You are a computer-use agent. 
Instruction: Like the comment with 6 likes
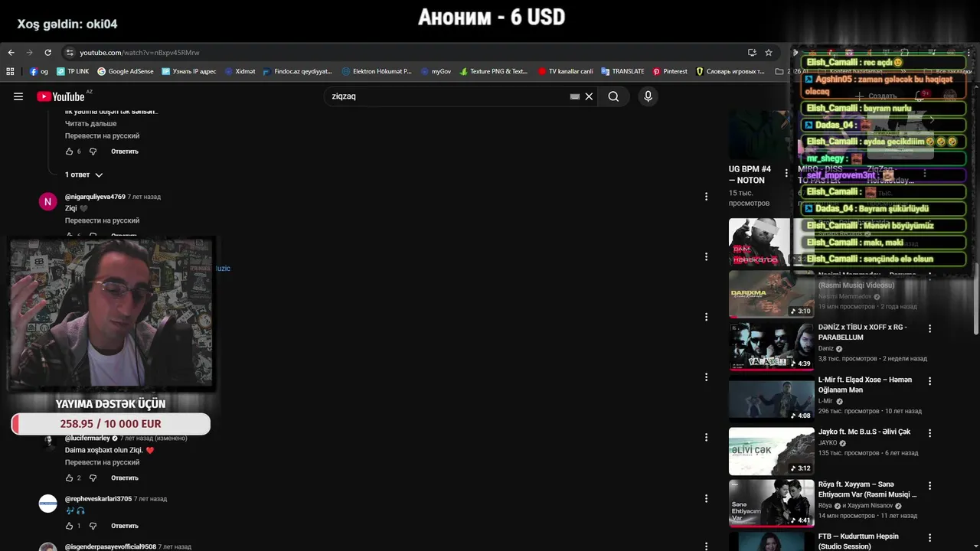coord(69,152)
